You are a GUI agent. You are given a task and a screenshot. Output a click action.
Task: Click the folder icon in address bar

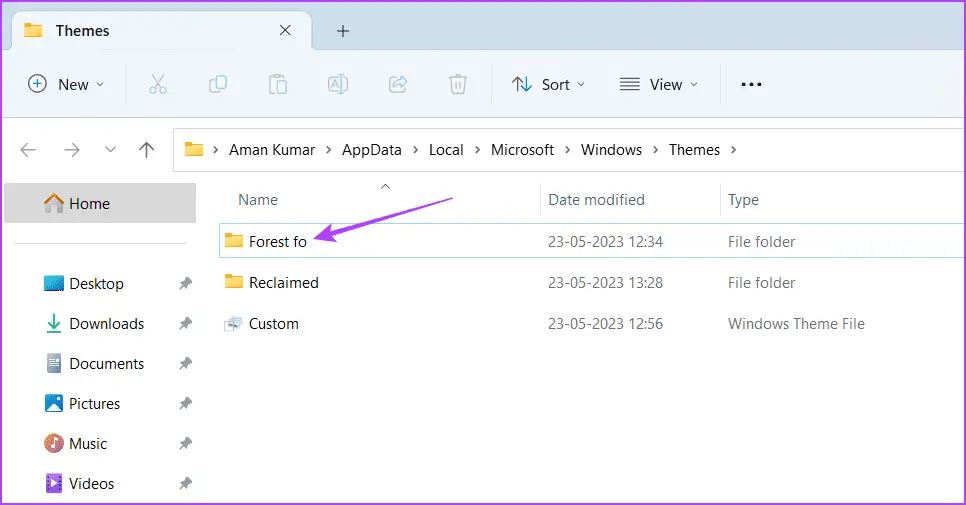coord(194,149)
